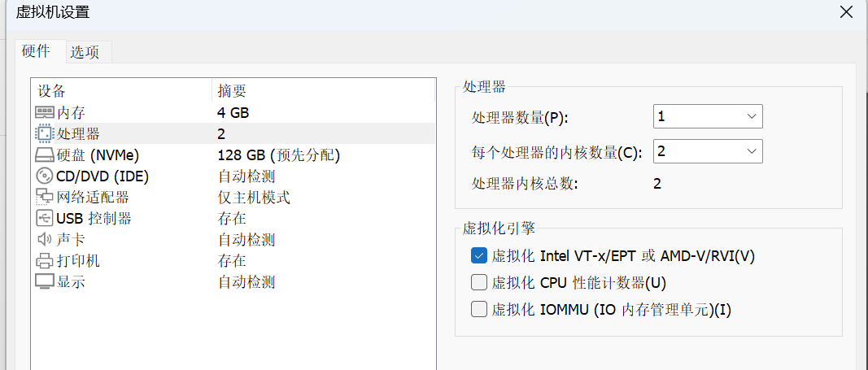Close the virtual machine settings dialog
The image size is (868, 370).
(847, 12)
